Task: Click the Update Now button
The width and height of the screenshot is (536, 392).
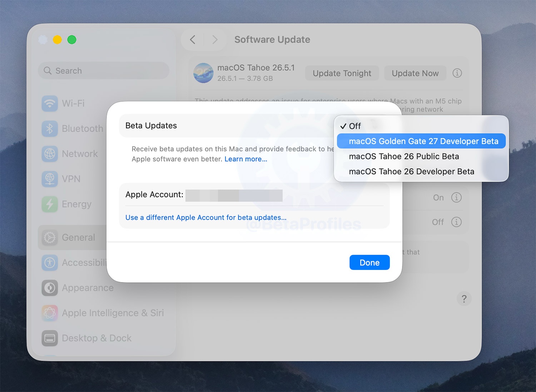Action: click(x=415, y=73)
